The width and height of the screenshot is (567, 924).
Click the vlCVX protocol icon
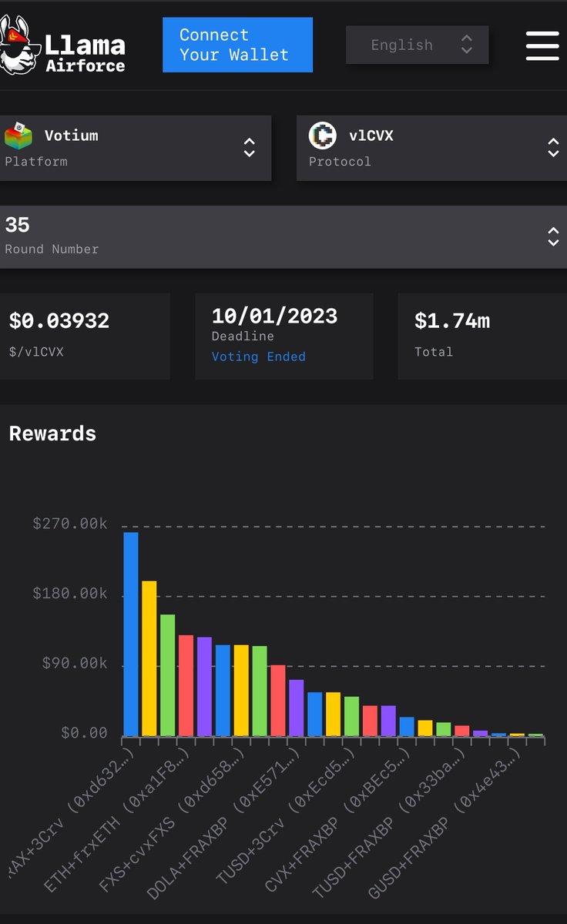(x=323, y=136)
